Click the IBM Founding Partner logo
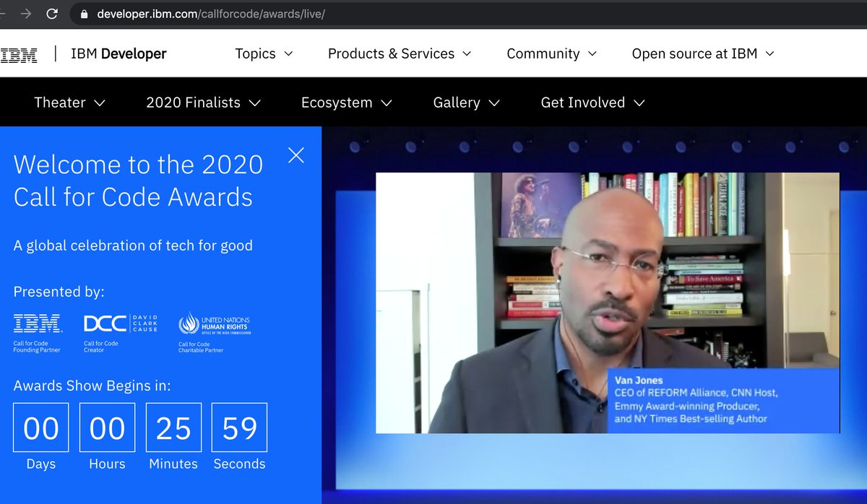The height and width of the screenshot is (504, 867). point(38,323)
